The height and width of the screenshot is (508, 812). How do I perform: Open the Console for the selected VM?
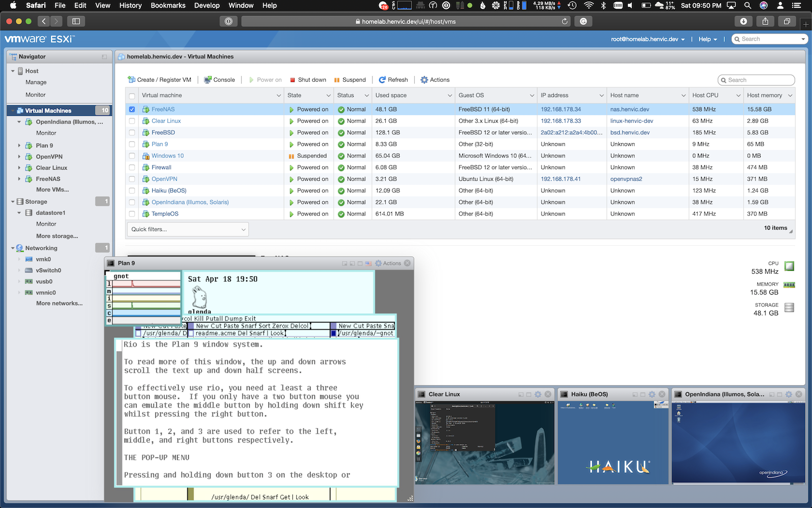pos(219,80)
